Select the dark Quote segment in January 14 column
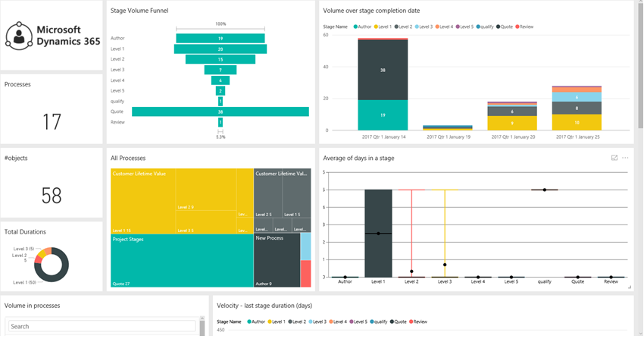644x339 pixels. (x=382, y=70)
